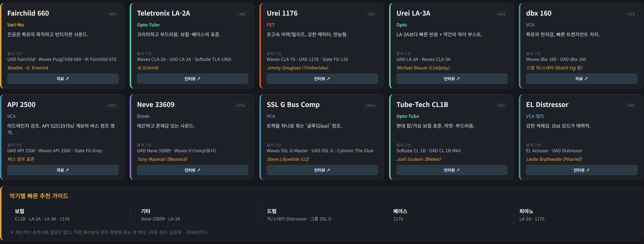Click the Diode type label
The image size is (644, 244).
143,116
